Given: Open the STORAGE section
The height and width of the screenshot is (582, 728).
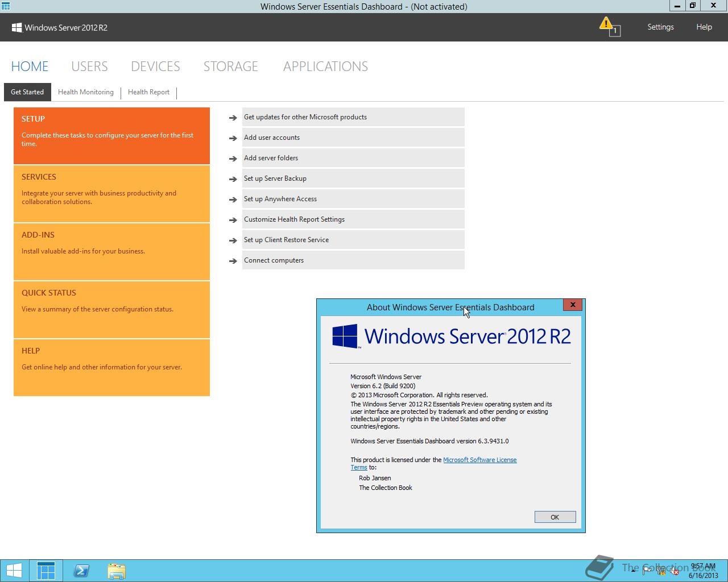Looking at the screenshot, I should tap(231, 66).
